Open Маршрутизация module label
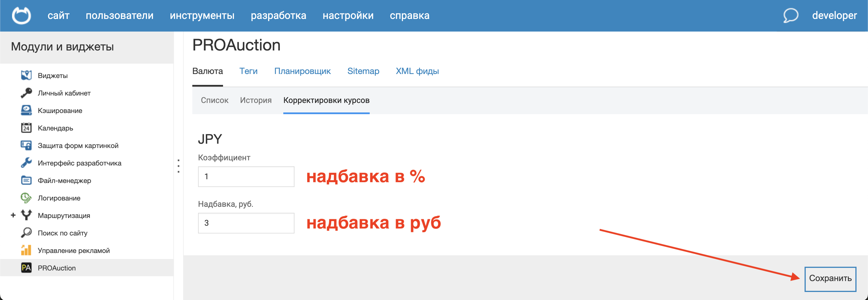The width and height of the screenshot is (868, 300). (x=64, y=215)
